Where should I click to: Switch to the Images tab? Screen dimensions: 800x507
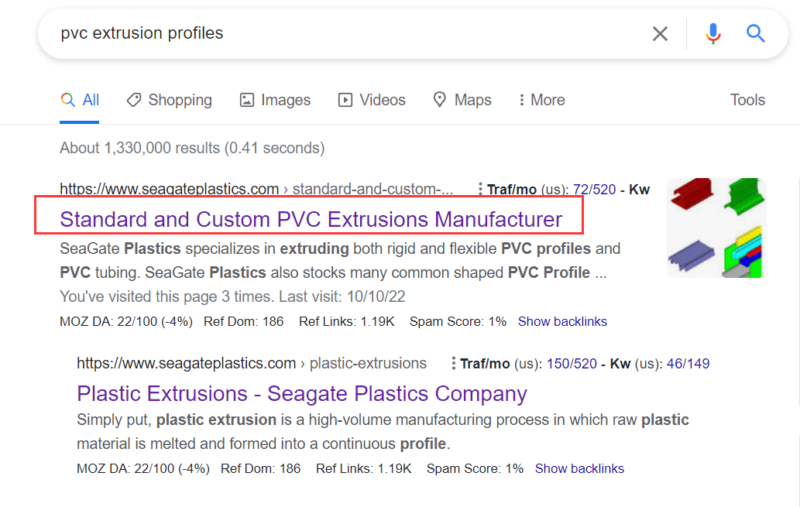[x=275, y=100]
